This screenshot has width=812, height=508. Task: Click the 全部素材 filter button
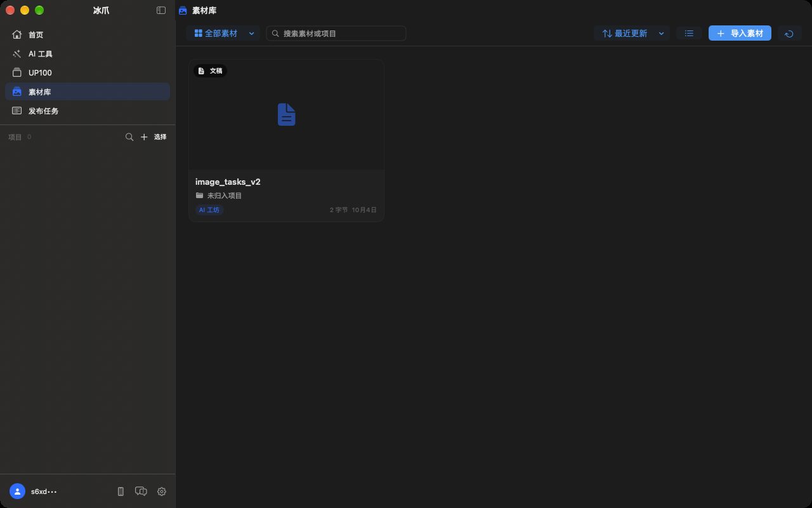coord(216,34)
